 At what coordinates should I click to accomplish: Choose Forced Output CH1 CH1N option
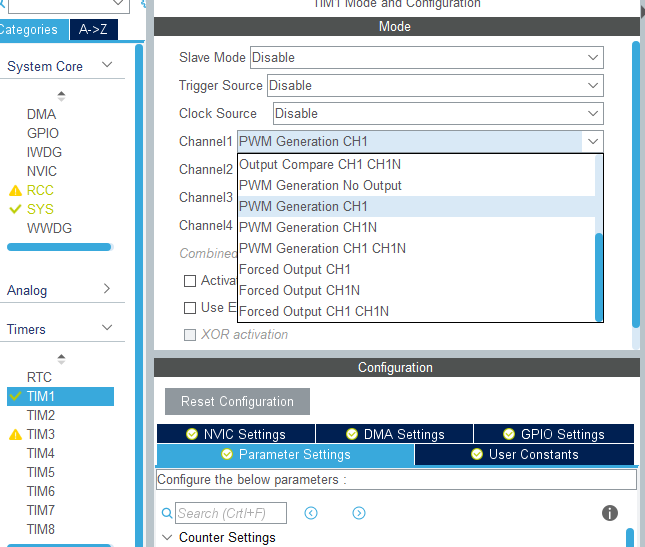point(417,311)
